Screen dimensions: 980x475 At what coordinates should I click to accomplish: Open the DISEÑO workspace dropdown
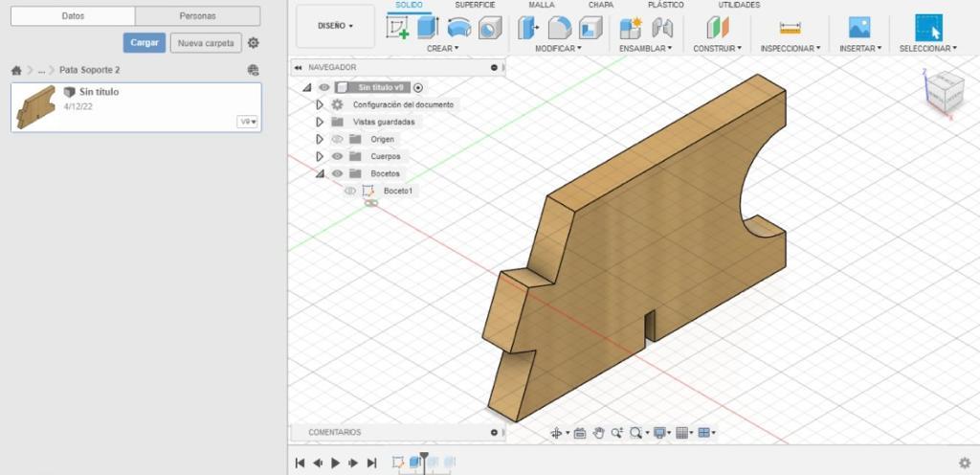(x=336, y=26)
